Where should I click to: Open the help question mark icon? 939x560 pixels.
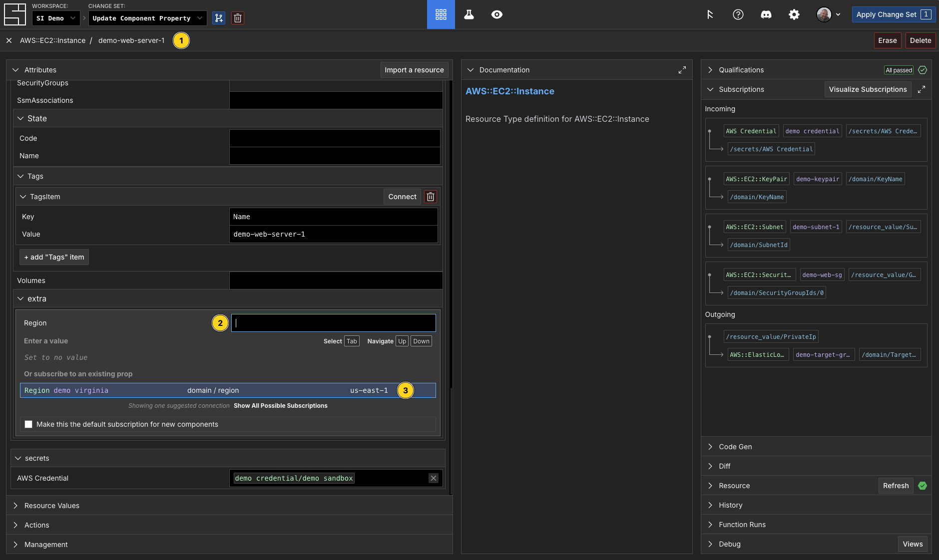738,14
